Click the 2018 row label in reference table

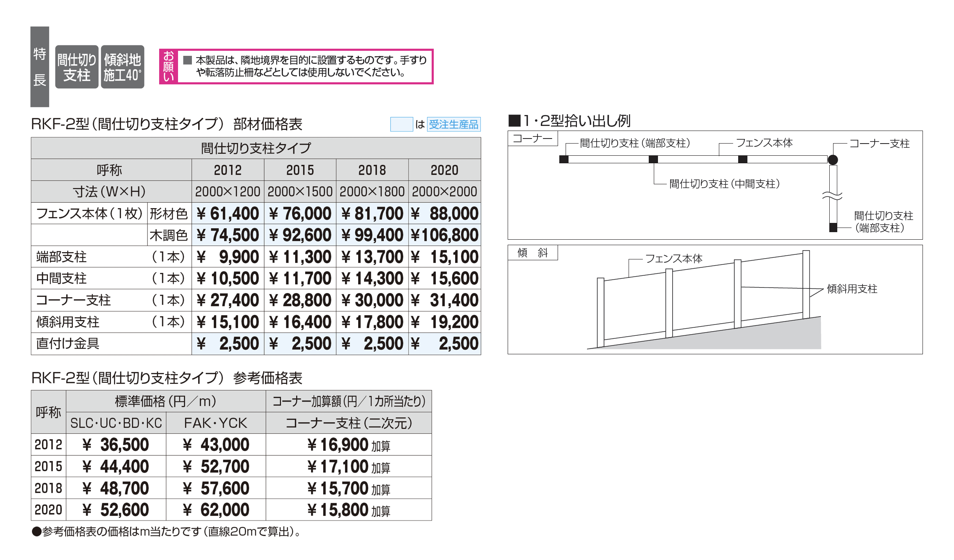point(48,488)
